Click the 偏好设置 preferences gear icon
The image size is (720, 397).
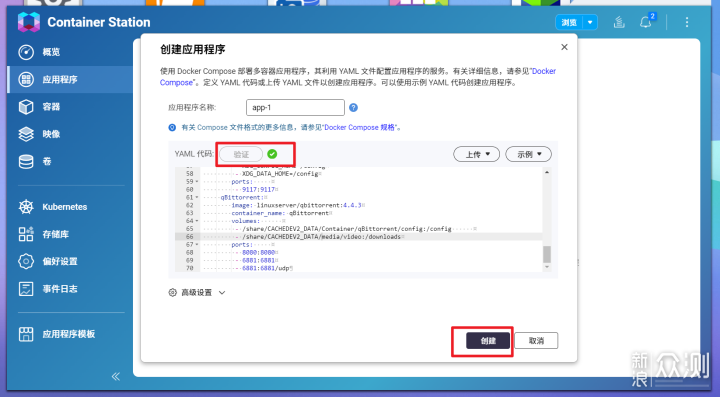pyautogui.click(x=26, y=261)
